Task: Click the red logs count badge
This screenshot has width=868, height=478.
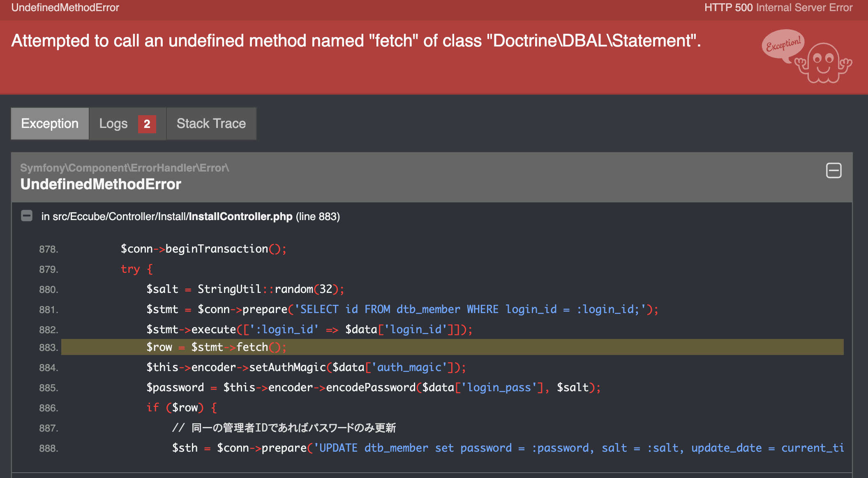Action: coord(147,124)
